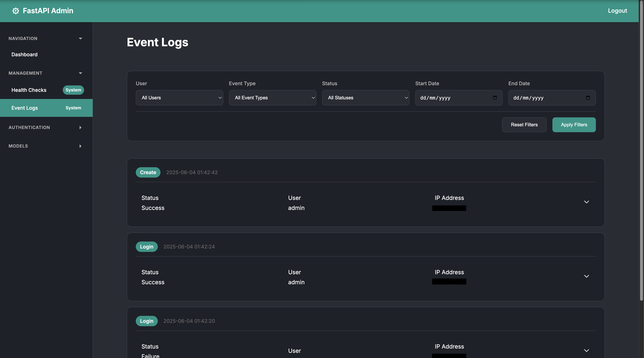Click the FastAPI Admin title link
The height and width of the screenshot is (358, 644).
point(48,11)
